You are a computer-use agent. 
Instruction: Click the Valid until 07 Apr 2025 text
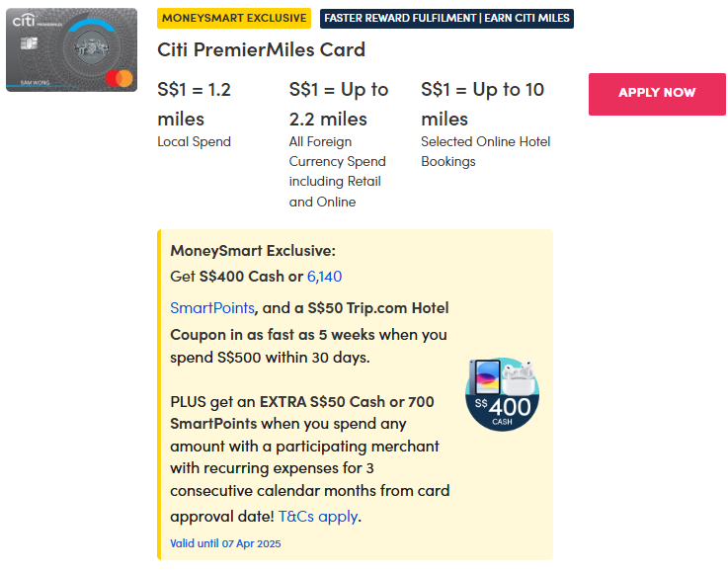click(x=225, y=543)
